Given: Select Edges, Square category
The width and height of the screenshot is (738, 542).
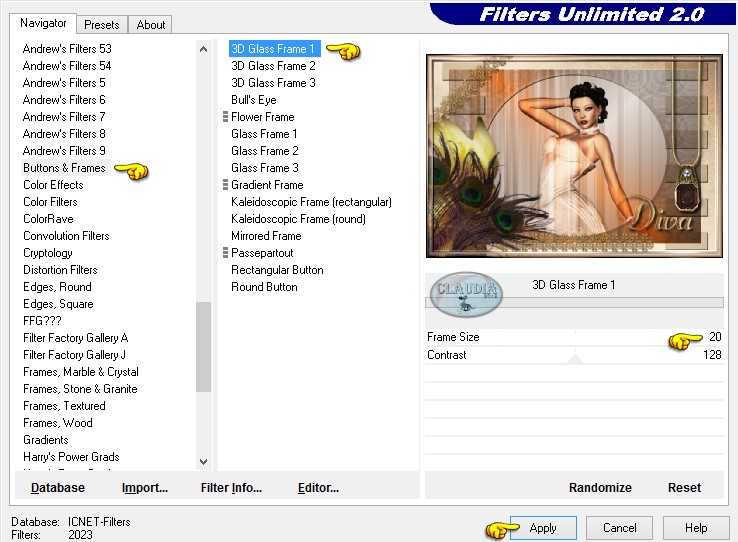Looking at the screenshot, I should click(58, 304).
